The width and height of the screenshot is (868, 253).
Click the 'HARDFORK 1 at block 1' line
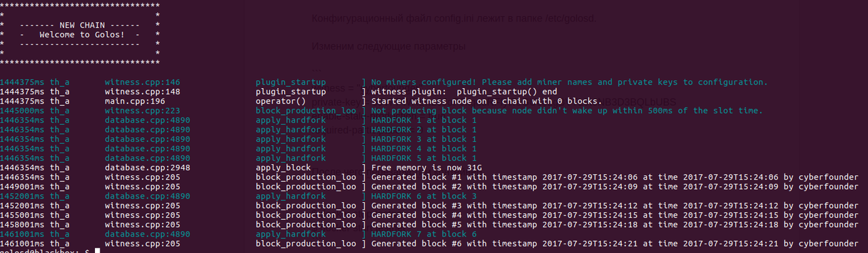pyautogui.click(x=424, y=120)
